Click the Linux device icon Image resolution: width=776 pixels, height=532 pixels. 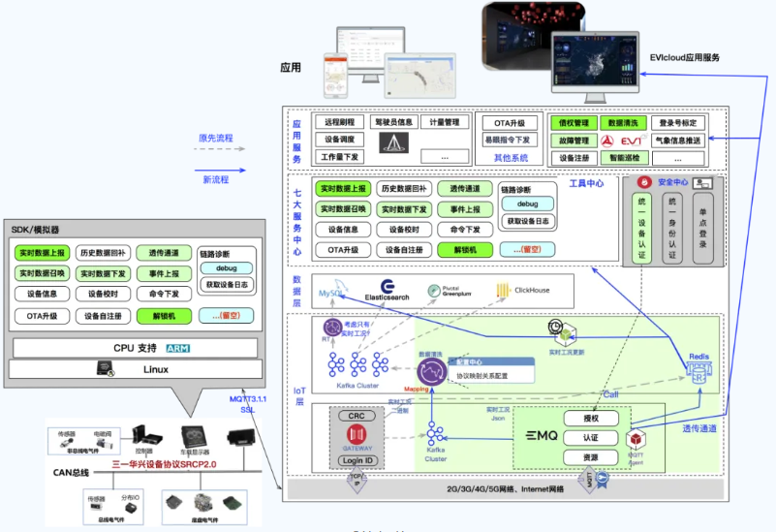[x=106, y=368]
